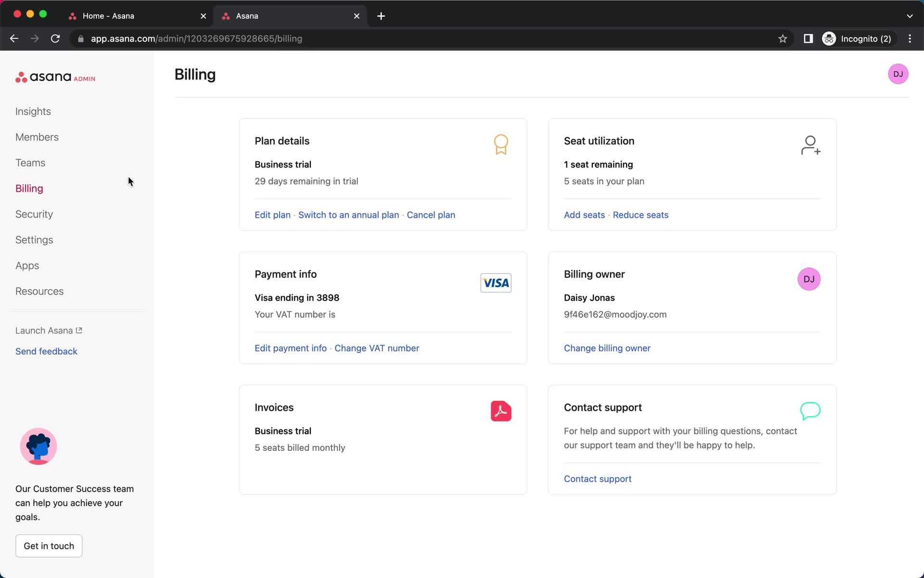Click Add seats link

point(584,215)
